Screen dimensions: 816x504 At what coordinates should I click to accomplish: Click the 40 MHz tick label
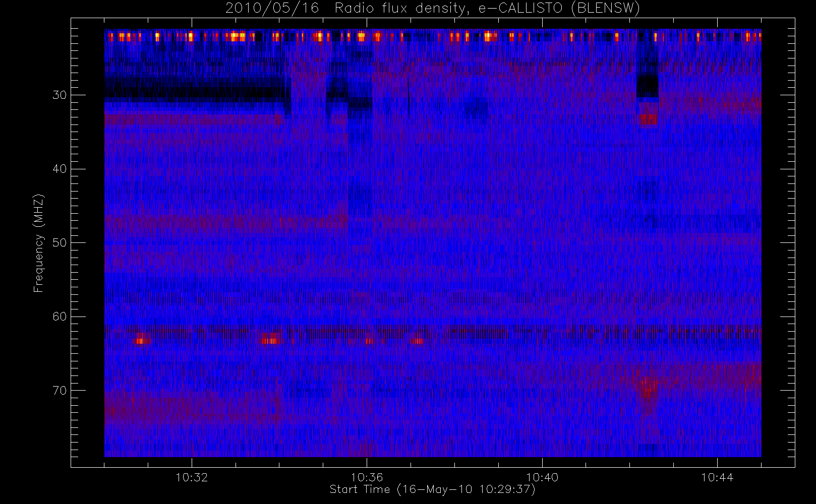60,169
